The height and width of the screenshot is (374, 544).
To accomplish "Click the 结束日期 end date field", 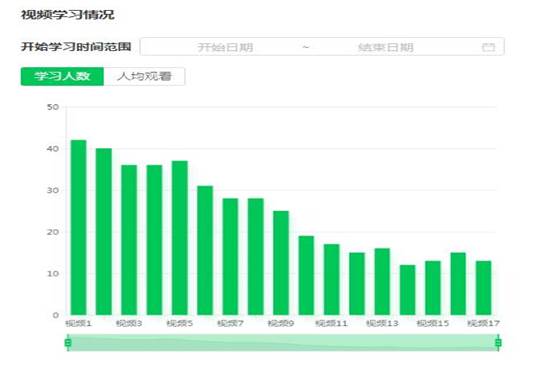I will pos(385,47).
